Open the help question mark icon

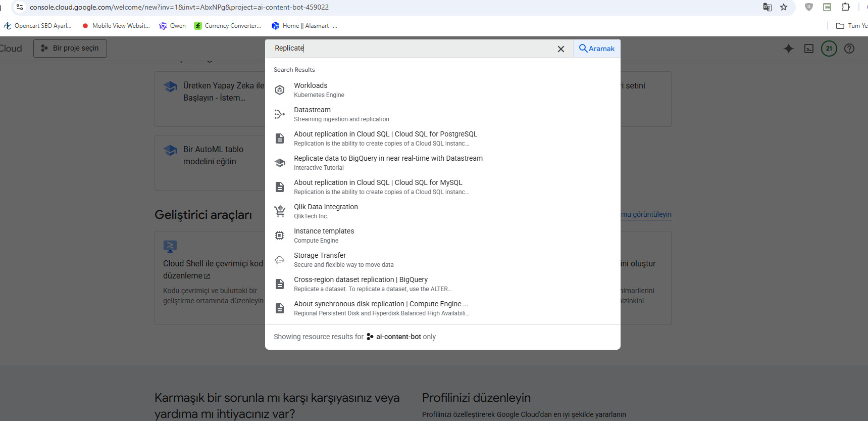pyautogui.click(x=849, y=49)
